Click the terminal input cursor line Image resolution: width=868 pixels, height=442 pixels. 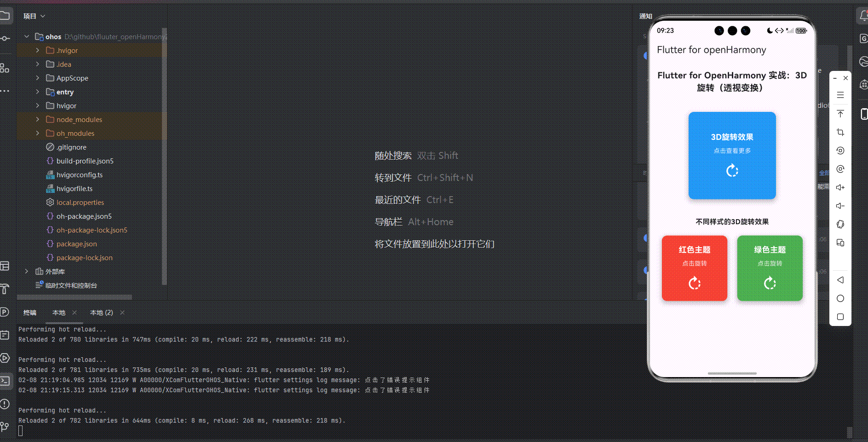[x=21, y=431]
